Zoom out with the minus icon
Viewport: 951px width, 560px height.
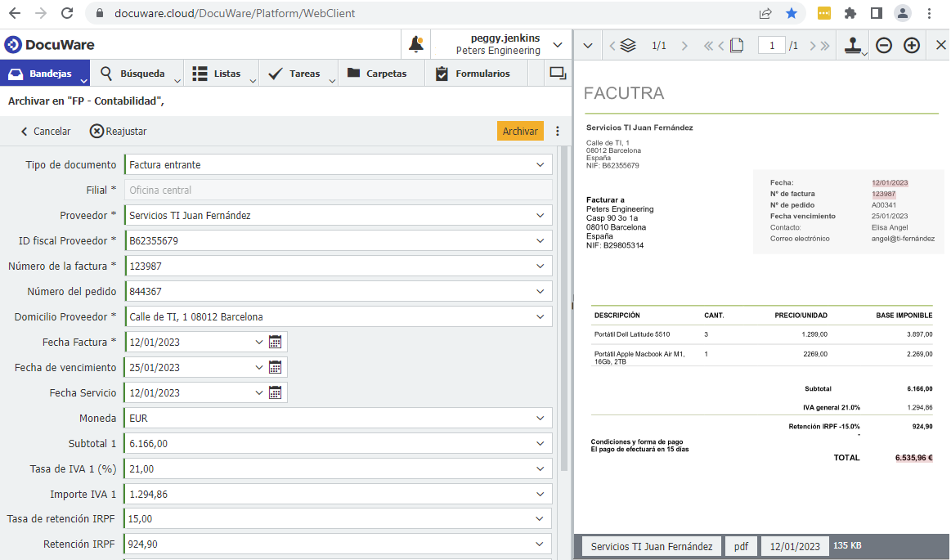point(884,46)
